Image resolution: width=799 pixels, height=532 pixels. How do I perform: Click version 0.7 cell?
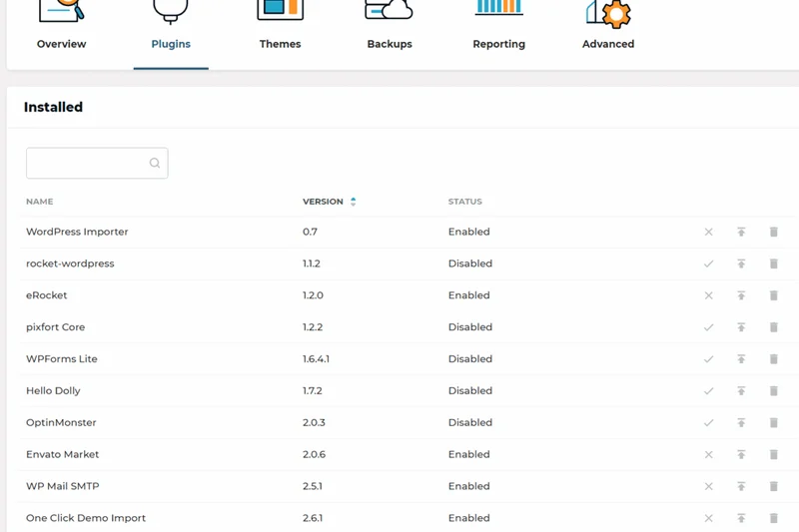[310, 232]
